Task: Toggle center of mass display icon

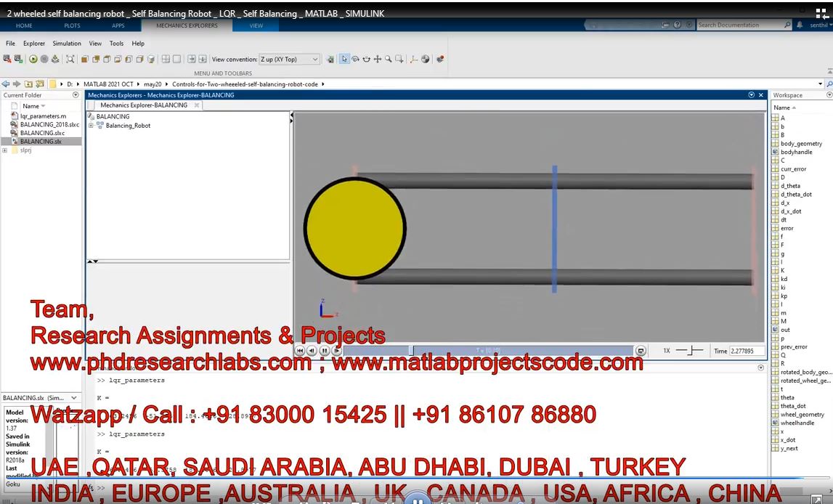Action: pos(425,59)
